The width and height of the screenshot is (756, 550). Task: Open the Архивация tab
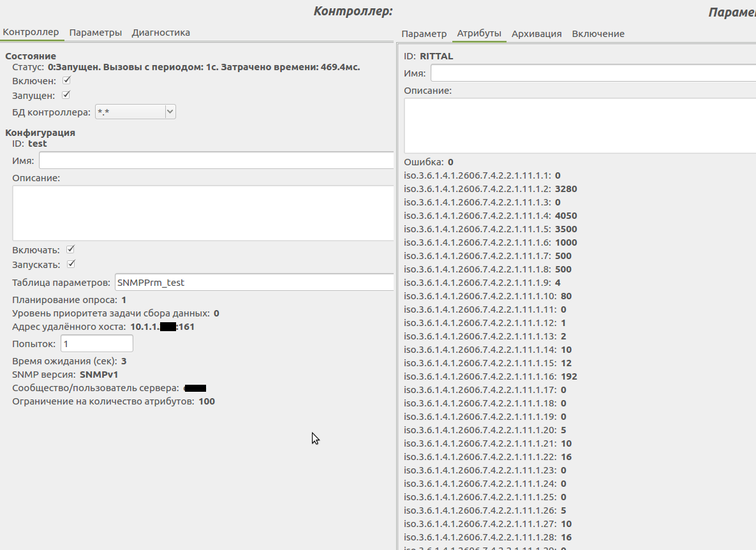(x=536, y=34)
